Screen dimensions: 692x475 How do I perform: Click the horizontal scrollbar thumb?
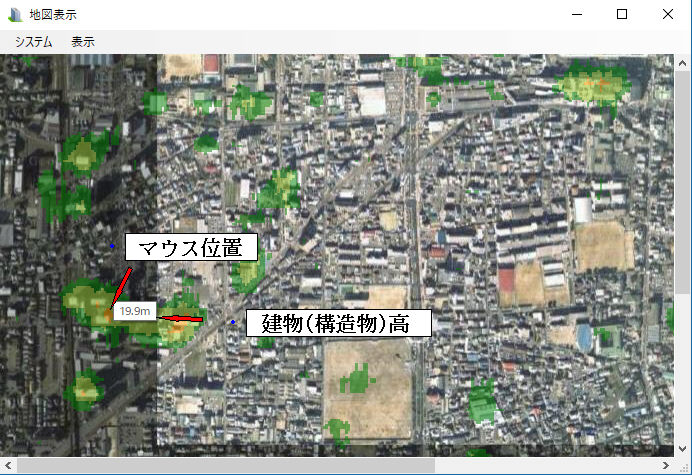point(225,465)
